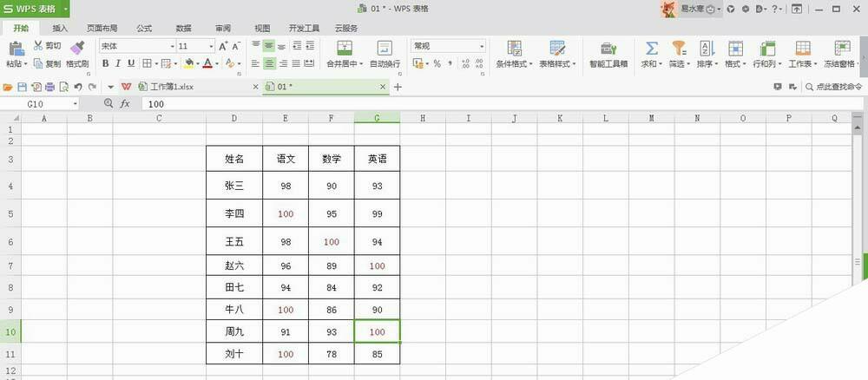868x380 pixels.
Task: Toggle Bold formatting
Action: (105, 63)
